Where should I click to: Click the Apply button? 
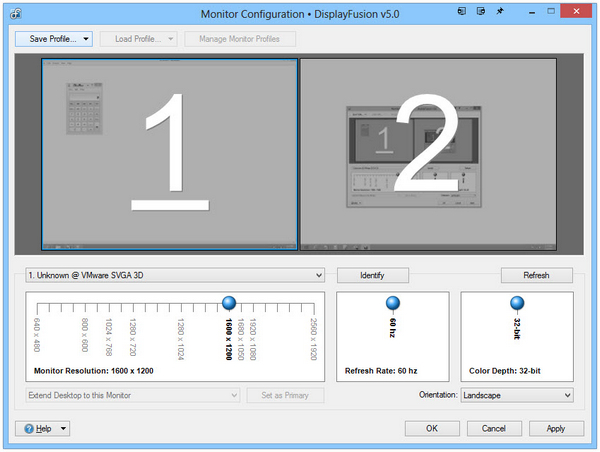556,429
